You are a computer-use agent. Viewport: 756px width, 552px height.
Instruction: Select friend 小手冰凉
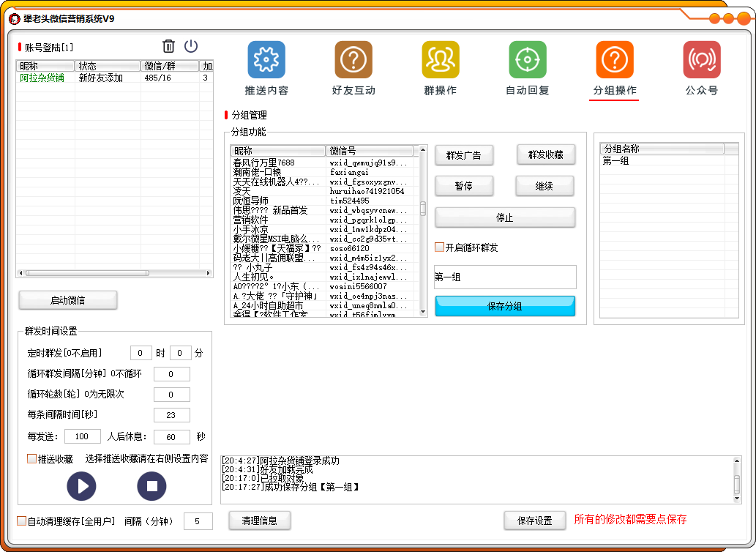coord(251,229)
